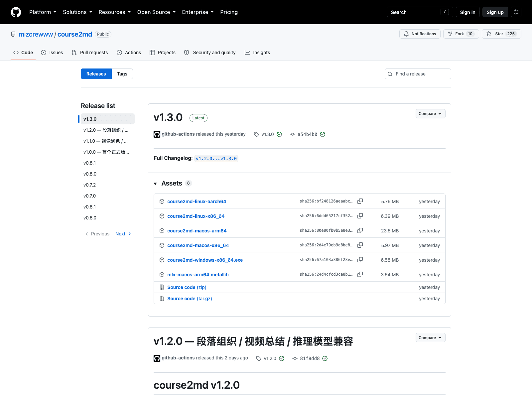This screenshot has height=399, width=532.
Task: Open the Platform menu
Action: (43, 12)
